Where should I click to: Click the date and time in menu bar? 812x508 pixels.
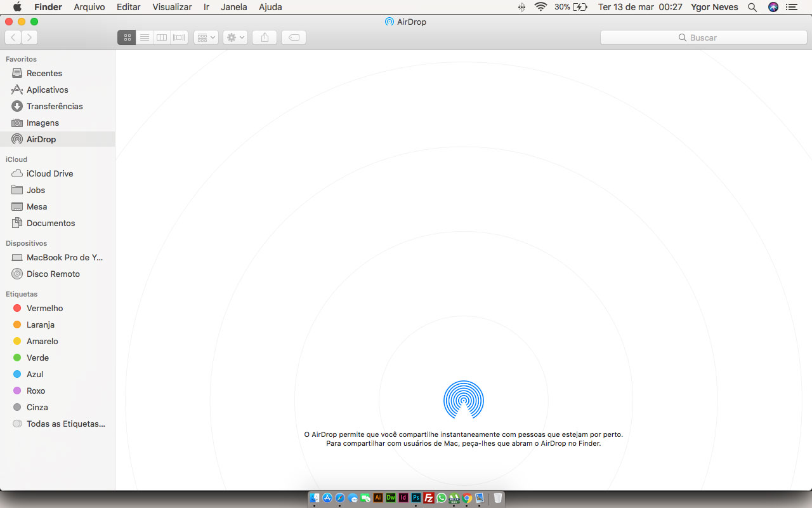[x=640, y=7]
